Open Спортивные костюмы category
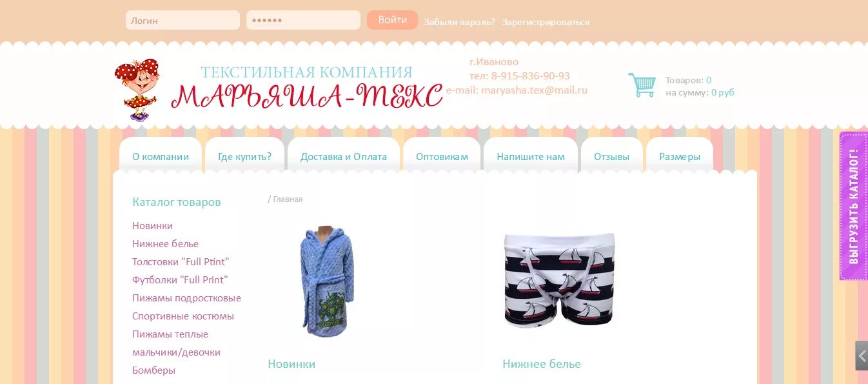The width and height of the screenshot is (868, 384). click(183, 316)
